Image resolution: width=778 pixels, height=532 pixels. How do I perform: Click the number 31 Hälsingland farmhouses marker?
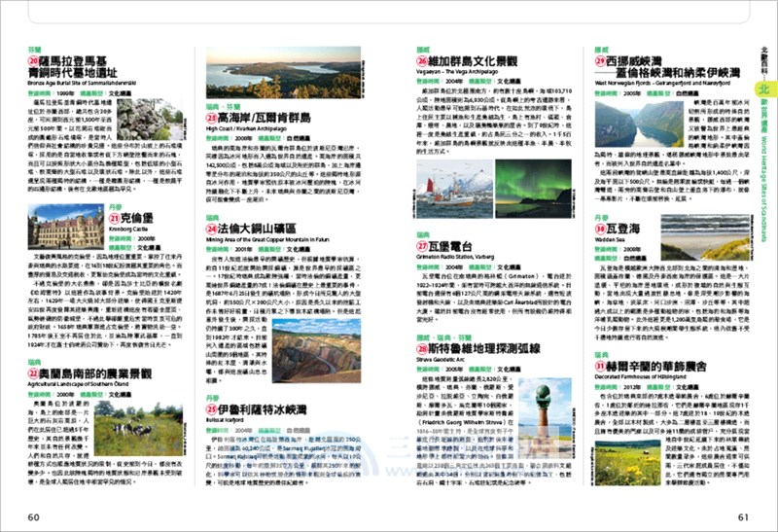pos(600,366)
